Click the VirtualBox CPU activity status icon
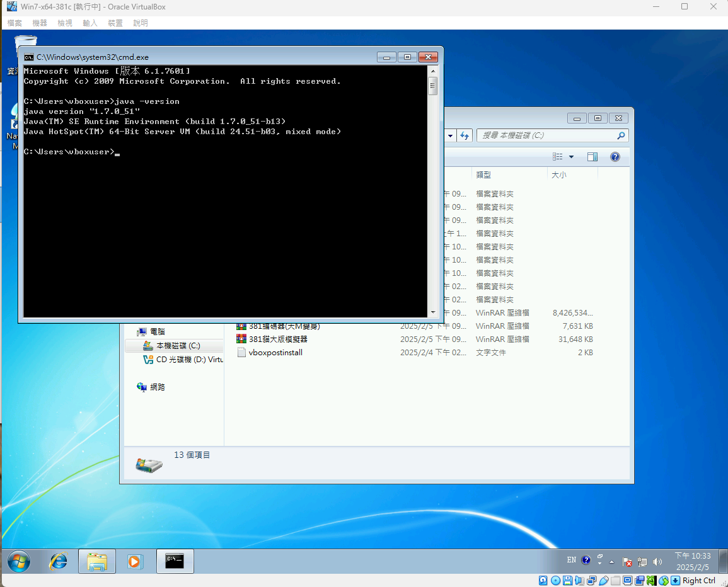 click(652, 581)
